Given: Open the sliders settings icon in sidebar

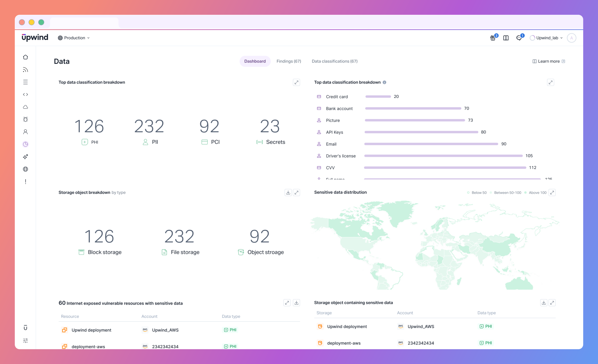Looking at the screenshot, I should (25, 340).
